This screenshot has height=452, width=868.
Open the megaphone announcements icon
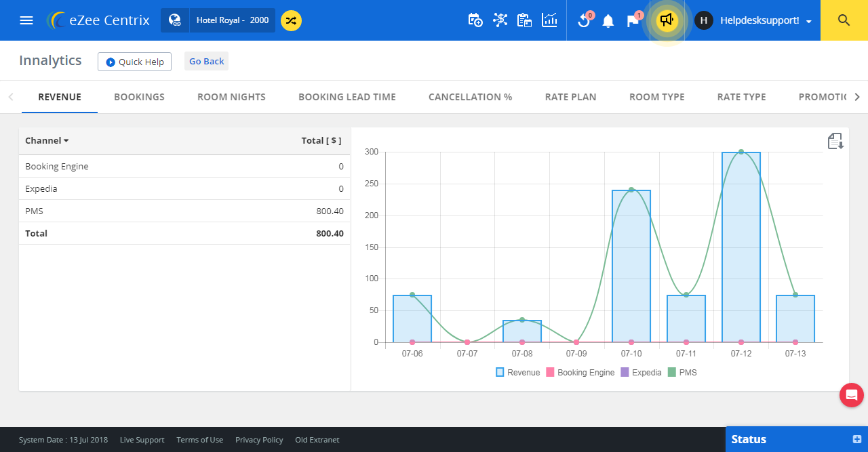click(x=667, y=20)
